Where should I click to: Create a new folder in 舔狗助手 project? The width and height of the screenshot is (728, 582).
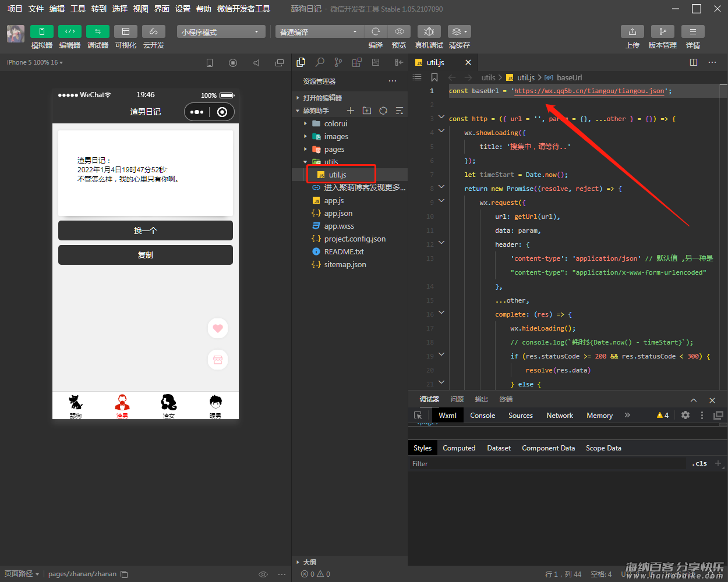click(x=367, y=111)
